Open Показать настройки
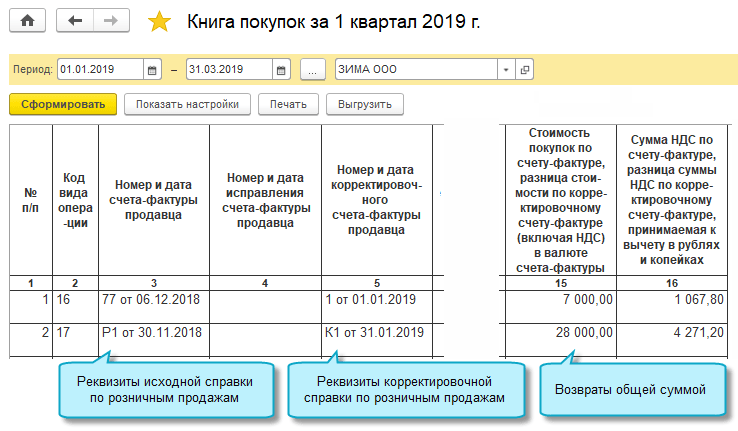The width and height of the screenshot is (738, 431). 187,104
